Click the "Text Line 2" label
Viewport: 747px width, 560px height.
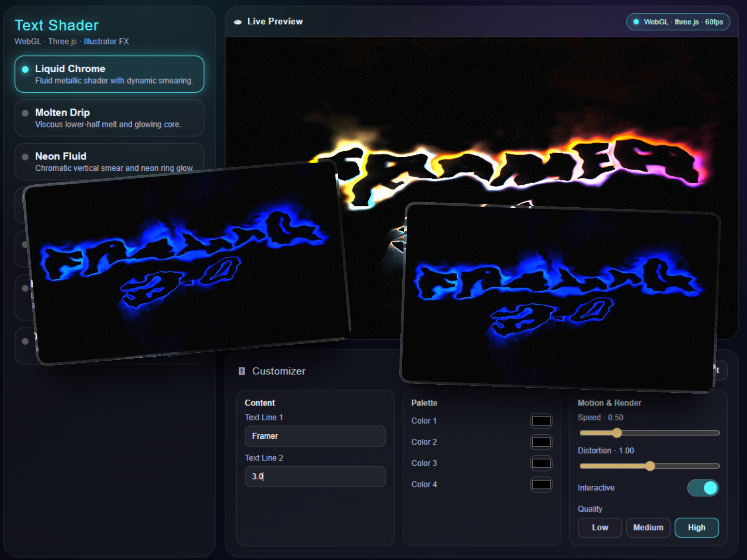coord(264,458)
